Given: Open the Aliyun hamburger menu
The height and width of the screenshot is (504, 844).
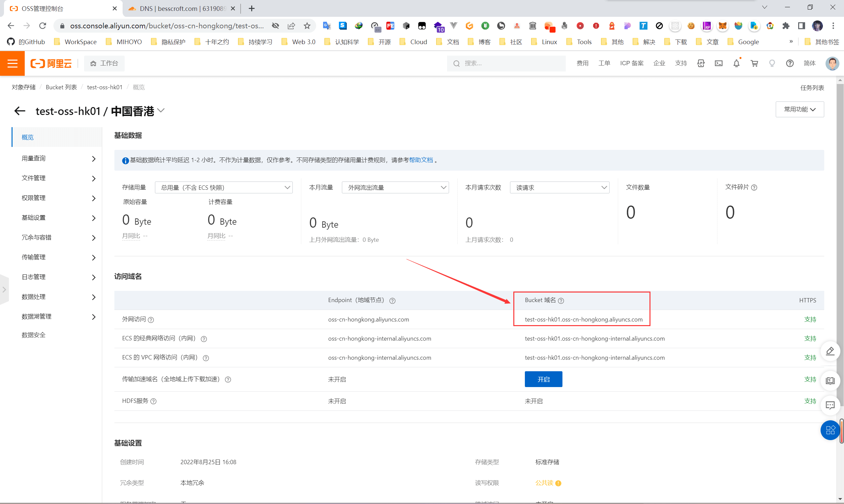Looking at the screenshot, I should pos(12,64).
